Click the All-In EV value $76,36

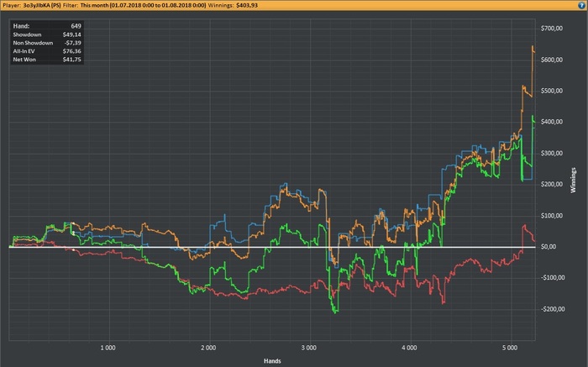click(x=72, y=51)
